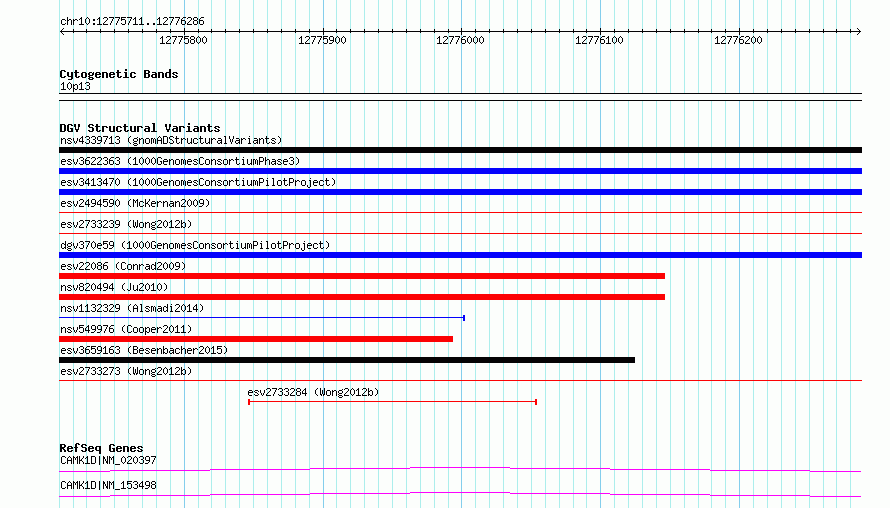
Task: Open esv2733284 Wong2012b label
Action: pos(313,392)
